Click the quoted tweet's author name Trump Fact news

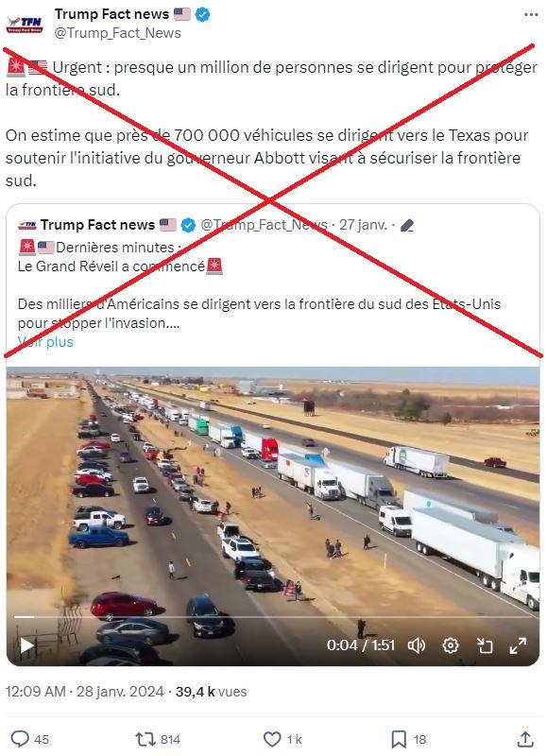pyautogui.click(x=98, y=225)
